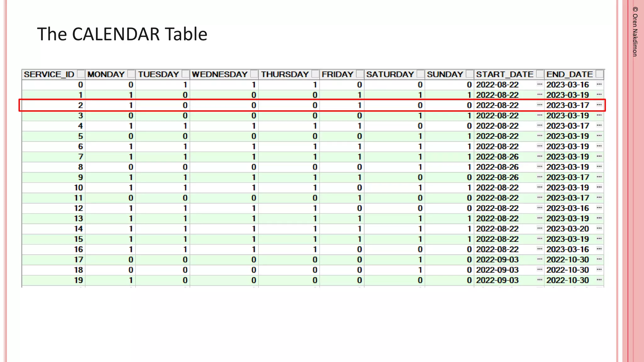The width and height of the screenshot is (644, 362).
Task: Click ellipsis beside end date in service row 19
Action: coord(599,280)
